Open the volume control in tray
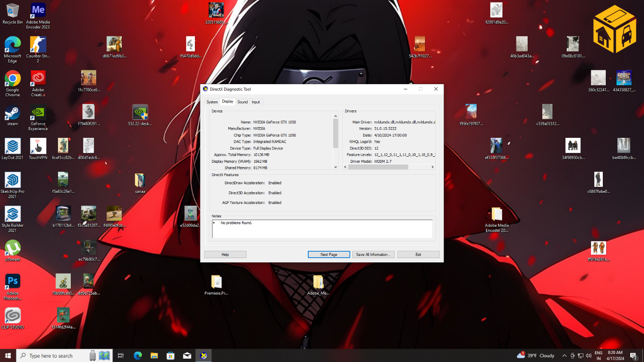The image size is (644, 362). click(589, 356)
